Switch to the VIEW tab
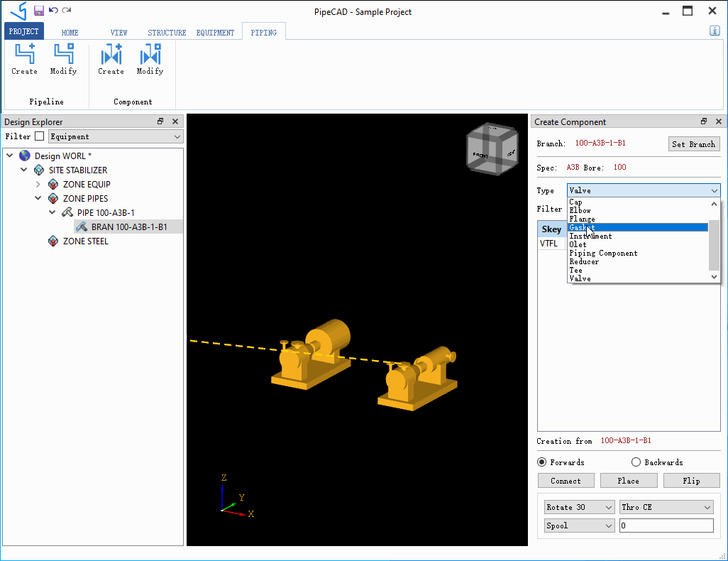The height and width of the screenshot is (561, 728). click(x=119, y=33)
